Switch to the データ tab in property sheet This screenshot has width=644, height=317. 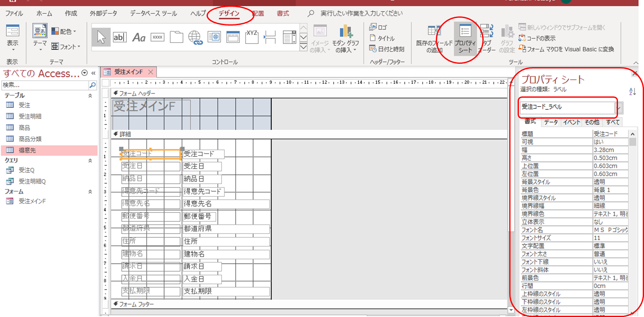click(551, 122)
